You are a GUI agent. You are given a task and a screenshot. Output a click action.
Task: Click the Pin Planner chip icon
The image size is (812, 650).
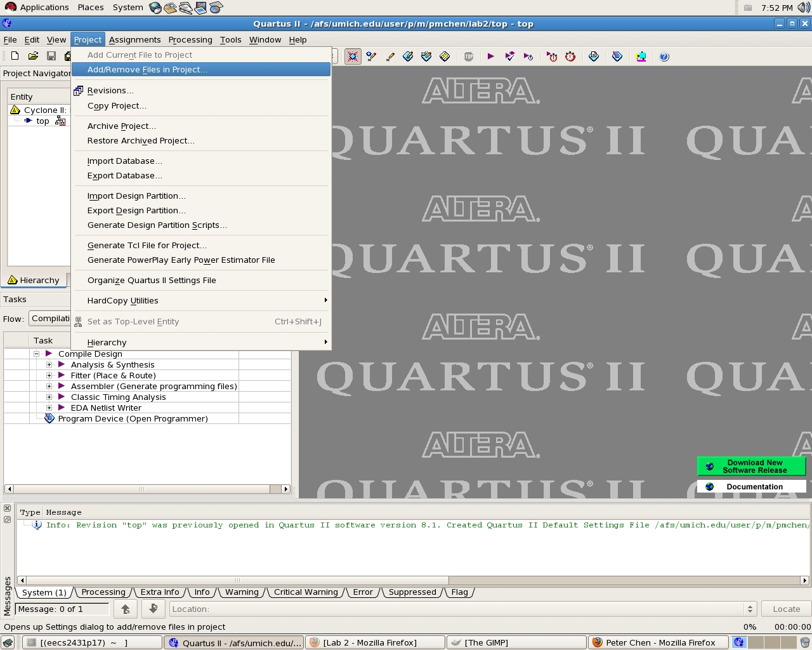tap(408, 56)
